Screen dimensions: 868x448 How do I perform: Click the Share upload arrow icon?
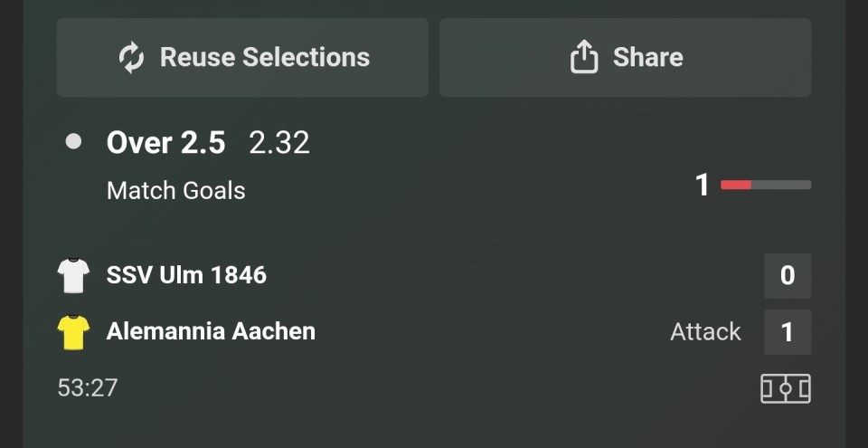584,58
